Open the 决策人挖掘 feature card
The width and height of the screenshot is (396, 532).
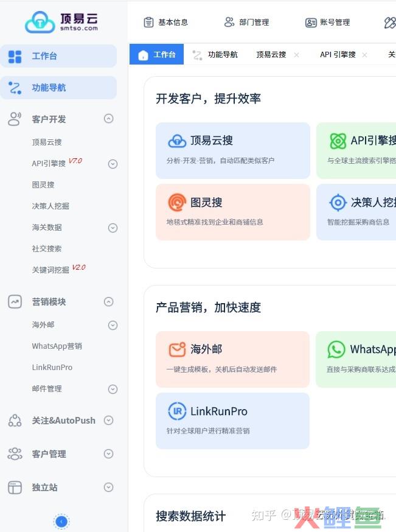[x=356, y=212]
